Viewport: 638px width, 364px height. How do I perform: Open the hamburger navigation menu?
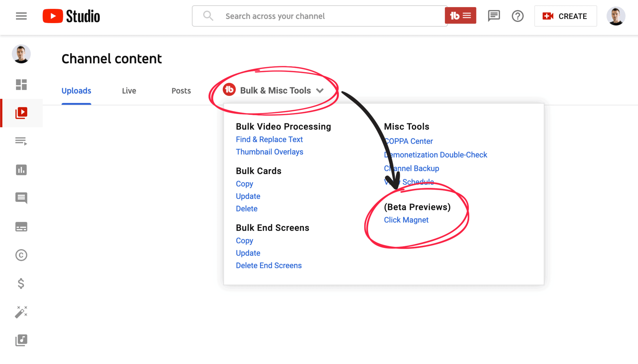21,16
